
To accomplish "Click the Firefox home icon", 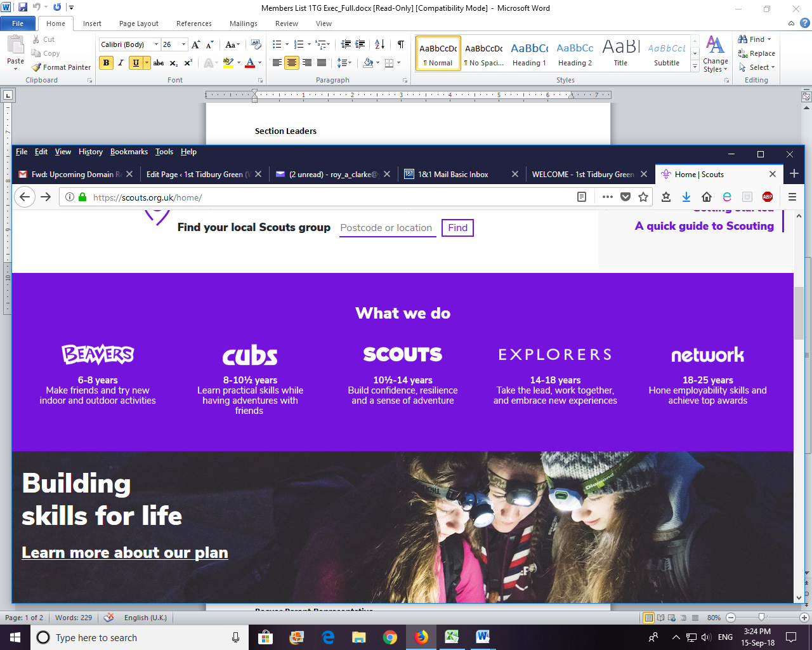I will (x=707, y=197).
